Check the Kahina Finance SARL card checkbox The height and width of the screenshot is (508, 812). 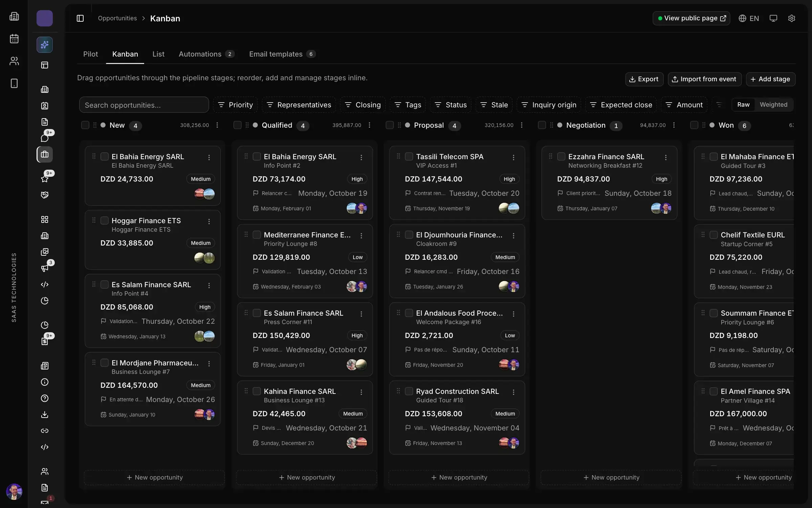[x=257, y=391]
